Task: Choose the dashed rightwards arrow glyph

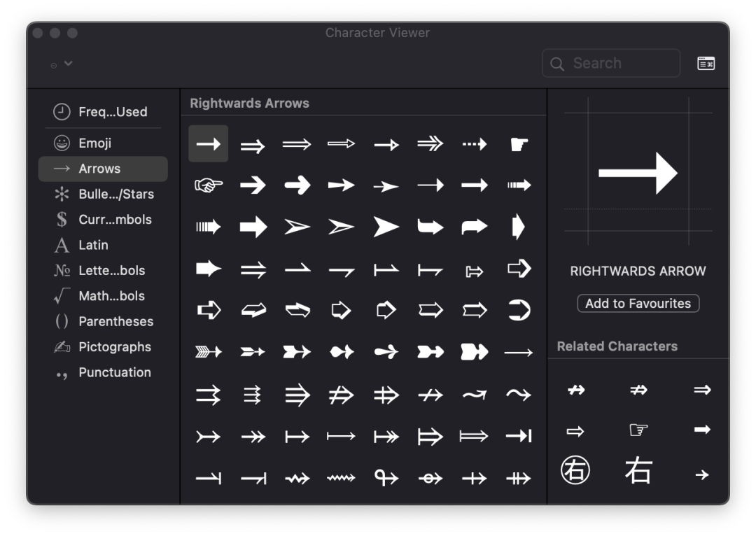Action: 475,143
